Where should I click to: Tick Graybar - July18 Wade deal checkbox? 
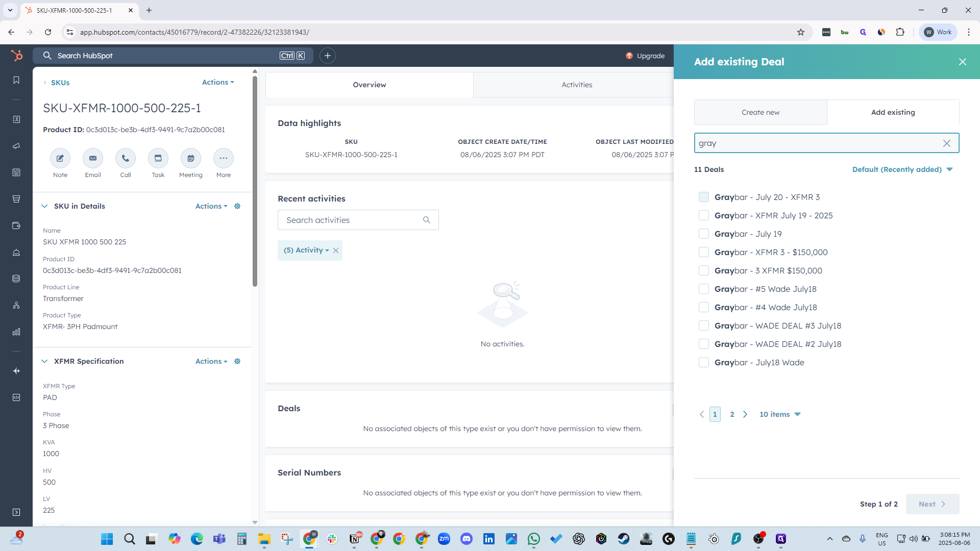pyautogui.click(x=704, y=362)
